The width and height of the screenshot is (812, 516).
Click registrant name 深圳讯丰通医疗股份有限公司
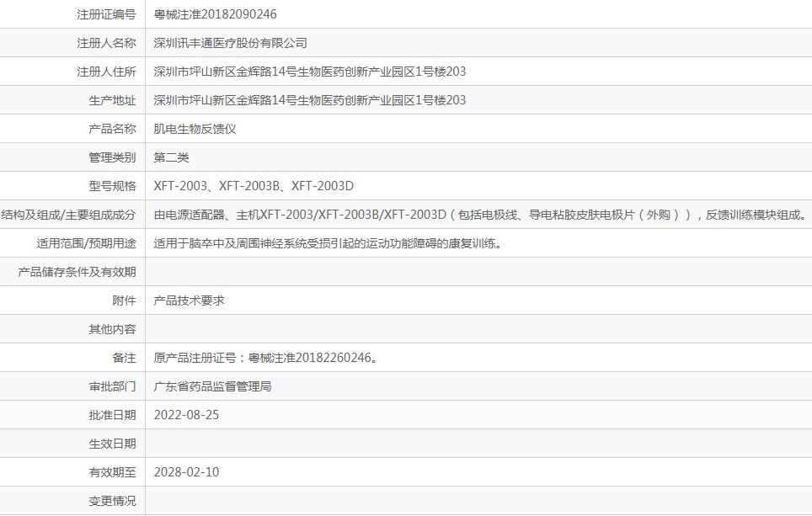230,43
